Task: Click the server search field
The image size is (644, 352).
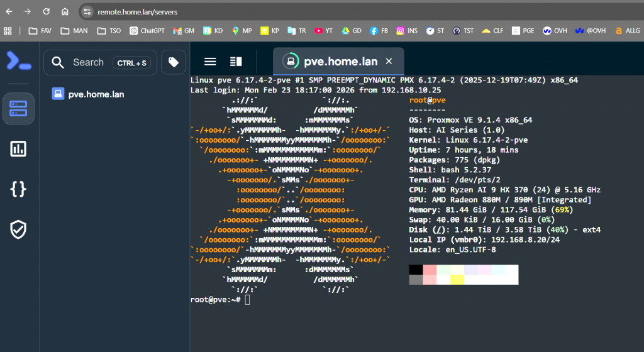Action: pos(88,62)
